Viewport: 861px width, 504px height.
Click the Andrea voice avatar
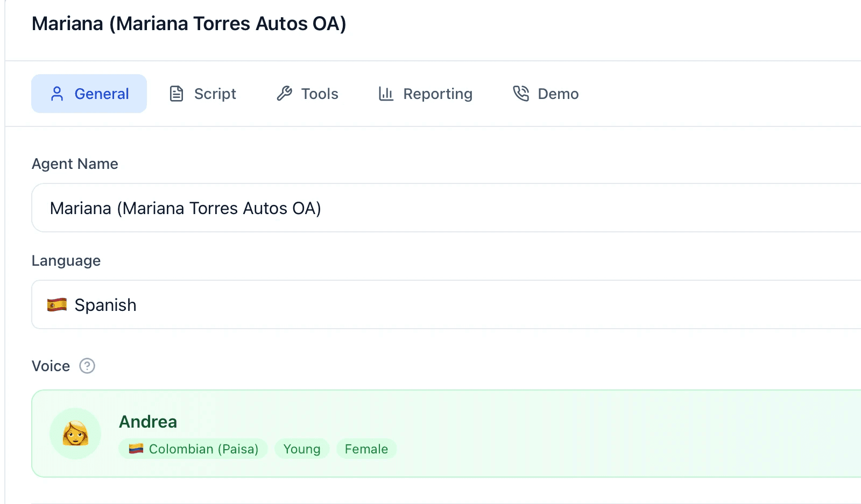pos(75,434)
